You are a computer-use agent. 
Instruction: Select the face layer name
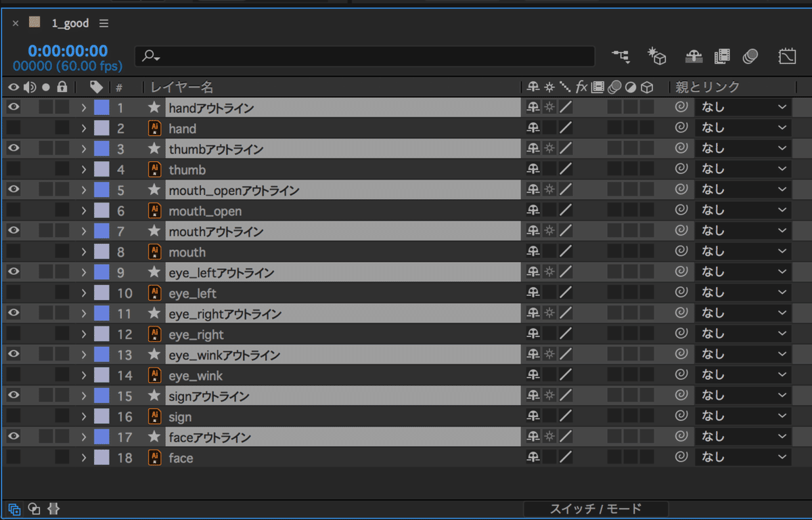181,458
